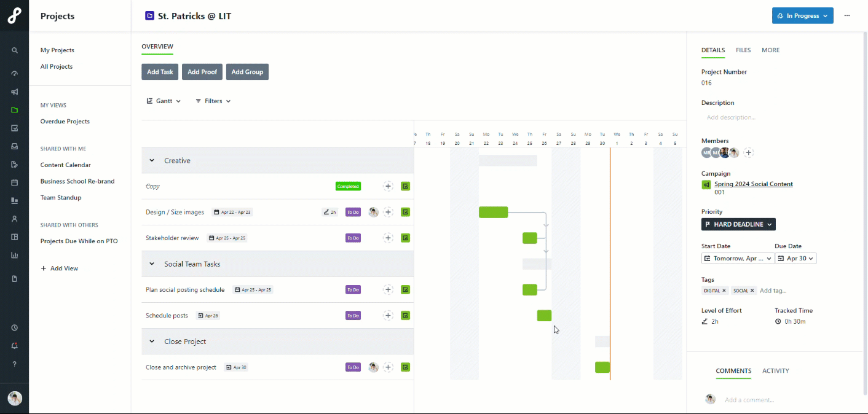Add assignee to Schedule posts task
868x414 pixels.
coord(388,316)
